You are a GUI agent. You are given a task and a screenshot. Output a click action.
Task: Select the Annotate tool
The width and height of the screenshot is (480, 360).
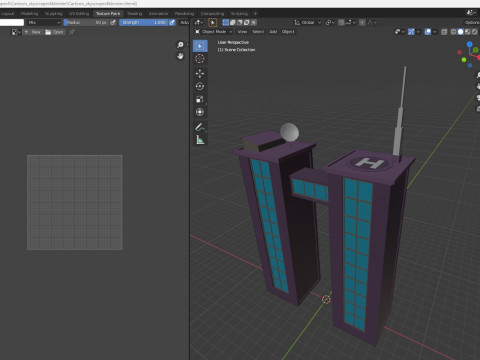click(200, 127)
